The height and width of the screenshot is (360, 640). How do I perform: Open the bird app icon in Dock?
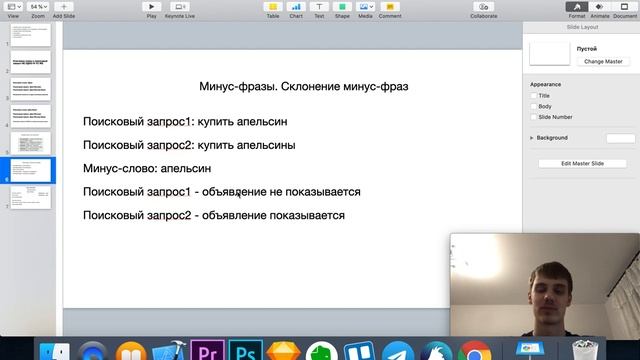pyautogui.click(x=436, y=351)
